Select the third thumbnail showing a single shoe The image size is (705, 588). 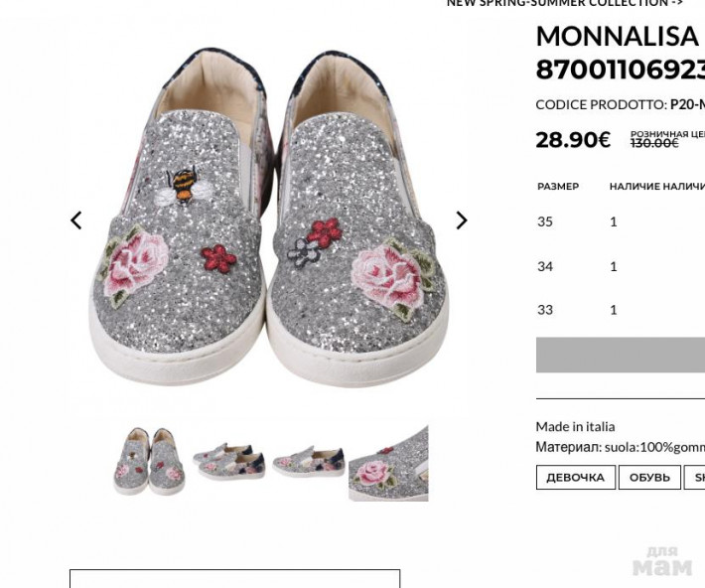[308, 462]
